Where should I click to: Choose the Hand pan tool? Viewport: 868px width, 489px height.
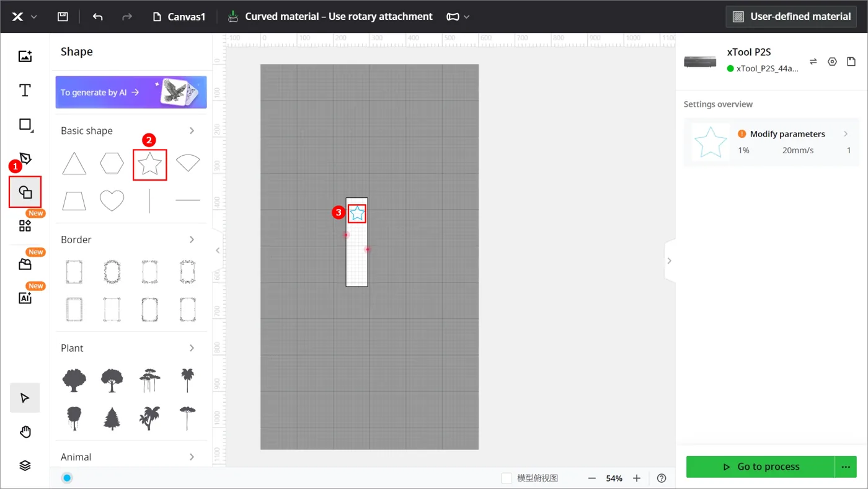tap(25, 432)
